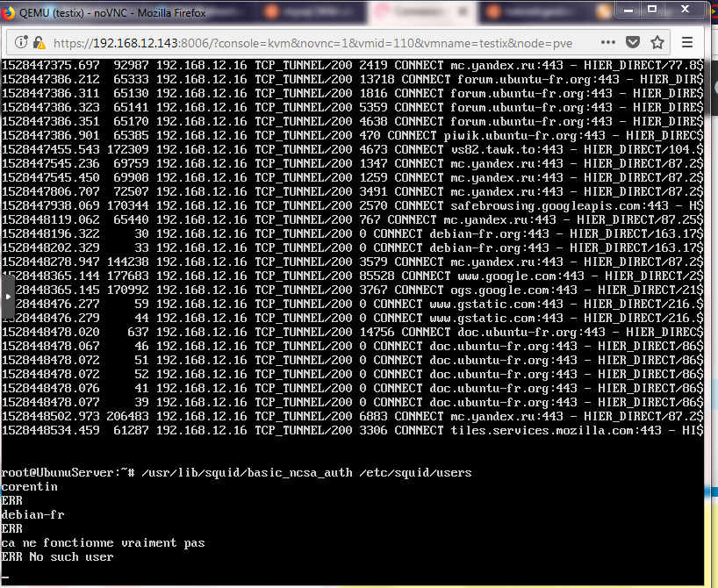Click the terminal cursor on the last line
This screenshot has width=718, height=588.
(x=5, y=577)
